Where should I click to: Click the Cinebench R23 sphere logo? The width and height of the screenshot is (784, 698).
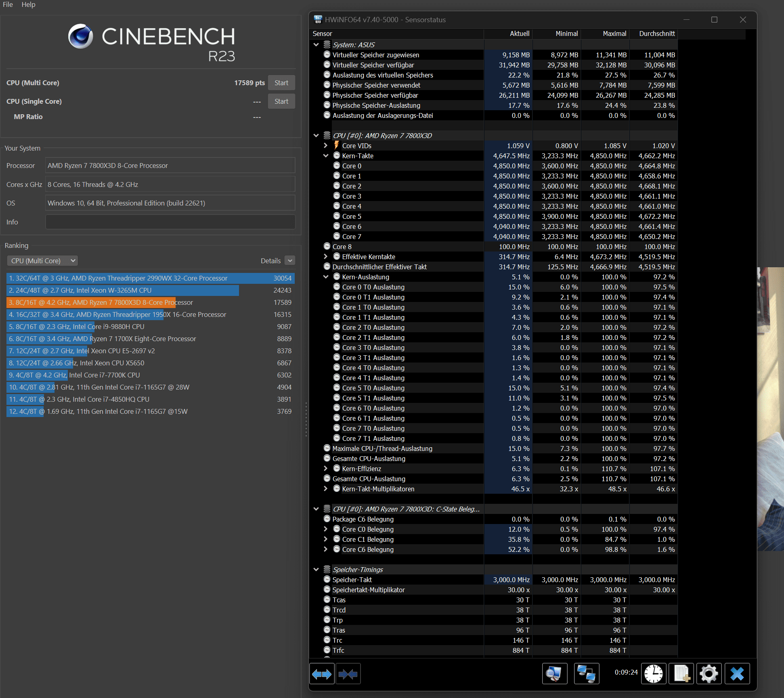pos(81,36)
